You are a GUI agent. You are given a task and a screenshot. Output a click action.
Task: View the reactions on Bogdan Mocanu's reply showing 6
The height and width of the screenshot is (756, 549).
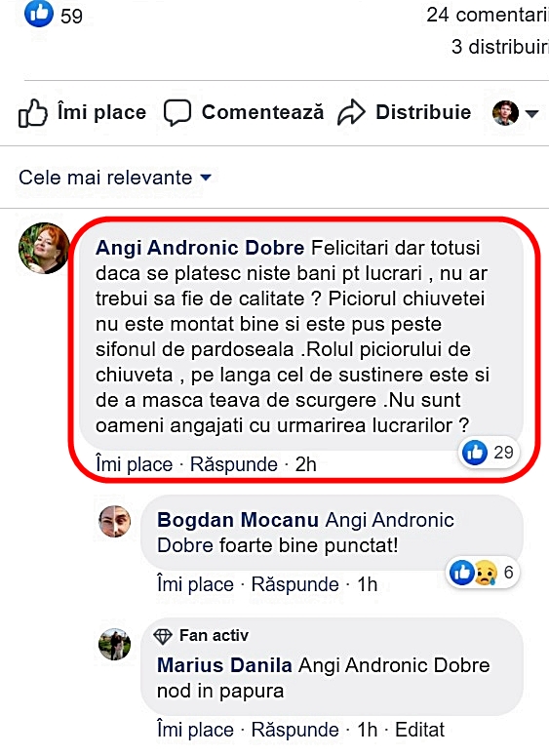(x=482, y=573)
